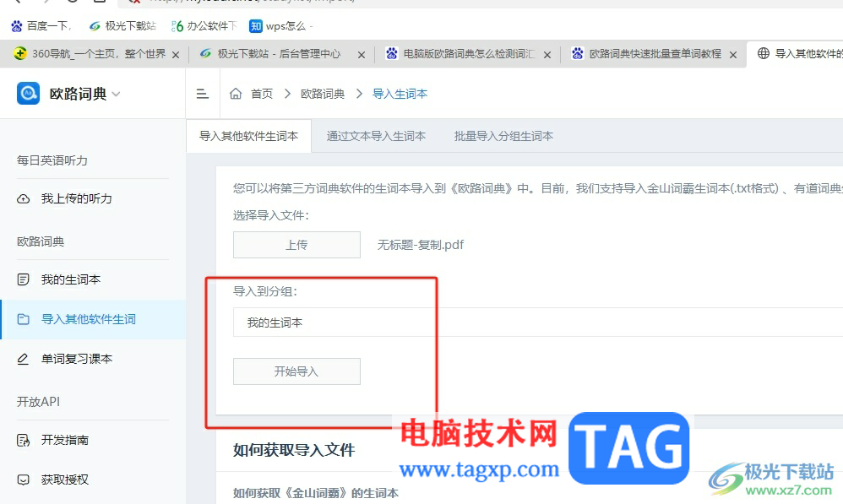Click the notebook icon beside 我的生词本
The image size is (843, 504).
pyautogui.click(x=23, y=279)
